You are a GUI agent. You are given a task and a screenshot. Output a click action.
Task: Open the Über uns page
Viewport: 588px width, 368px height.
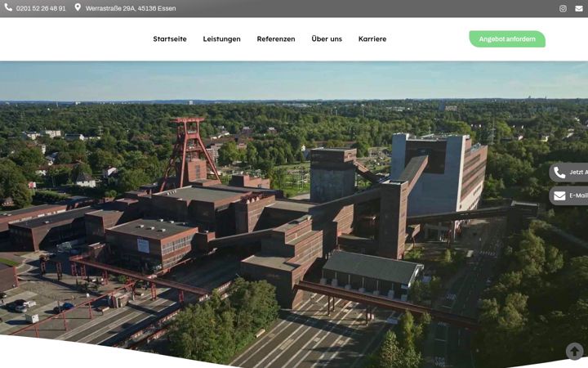coord(327,38)
